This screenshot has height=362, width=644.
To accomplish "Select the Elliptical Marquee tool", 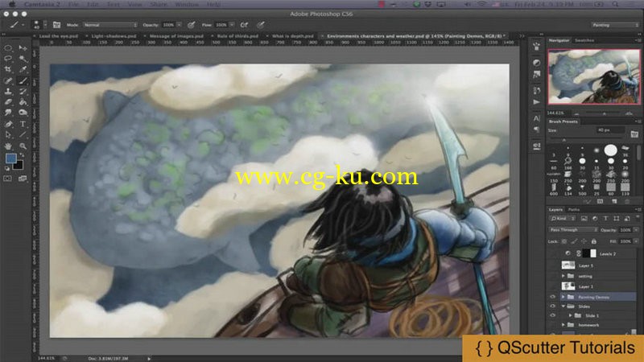I will [x=8, y=48].
